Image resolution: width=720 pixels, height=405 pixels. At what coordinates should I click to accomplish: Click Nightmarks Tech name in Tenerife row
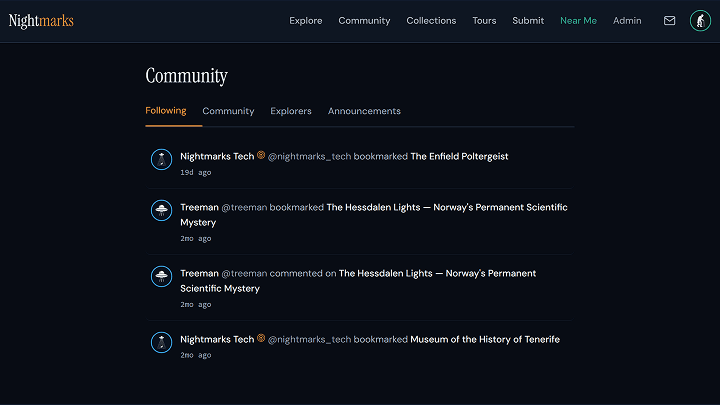217,339
